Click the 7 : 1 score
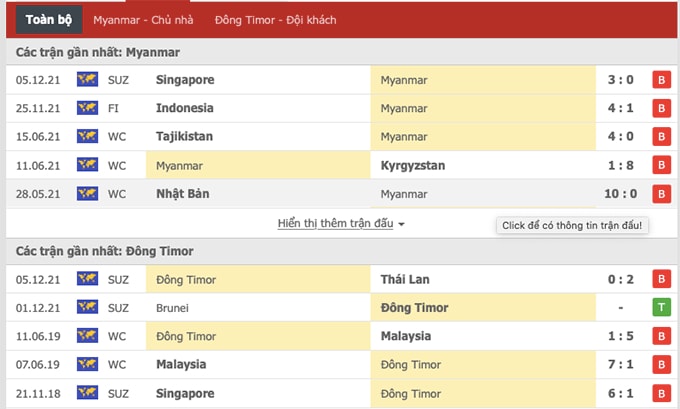Image resolution: width=680 pixels, height=409 pixels. (x=621, y=365)
